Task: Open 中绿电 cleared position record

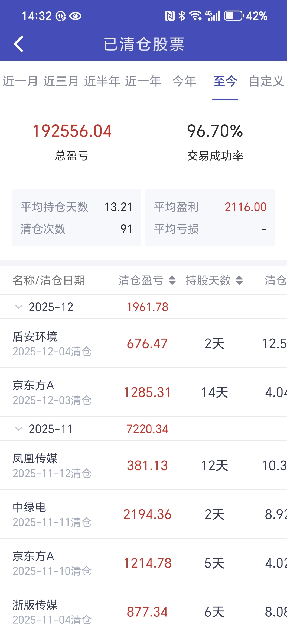Action: [143, 514]
